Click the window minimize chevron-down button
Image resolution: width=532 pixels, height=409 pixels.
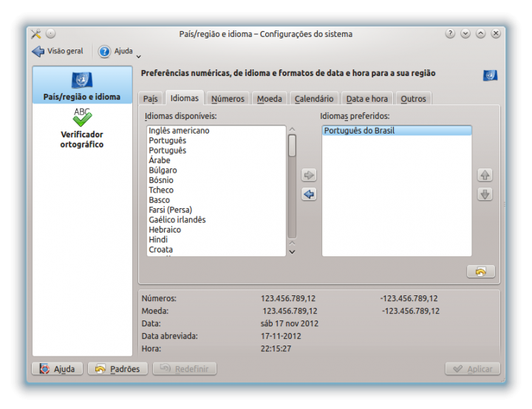[465, 33]
